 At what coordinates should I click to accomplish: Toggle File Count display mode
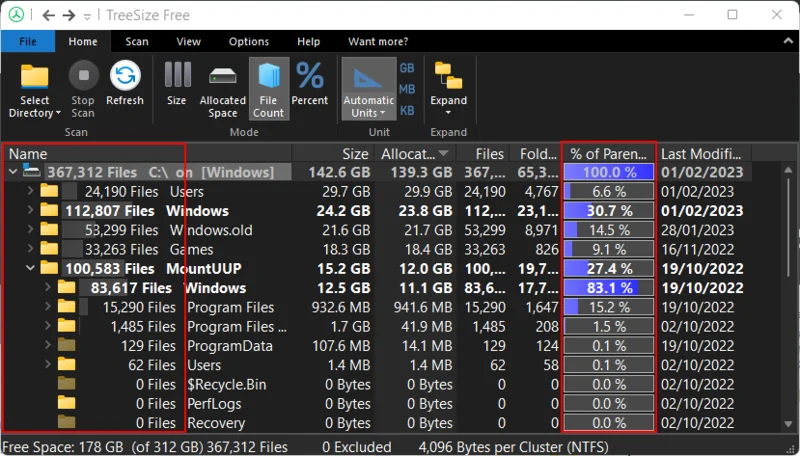(x=268, y=78)
